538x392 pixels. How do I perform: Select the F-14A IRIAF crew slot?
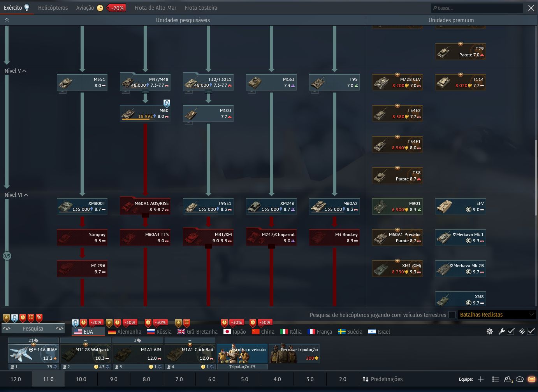[33, 353]
